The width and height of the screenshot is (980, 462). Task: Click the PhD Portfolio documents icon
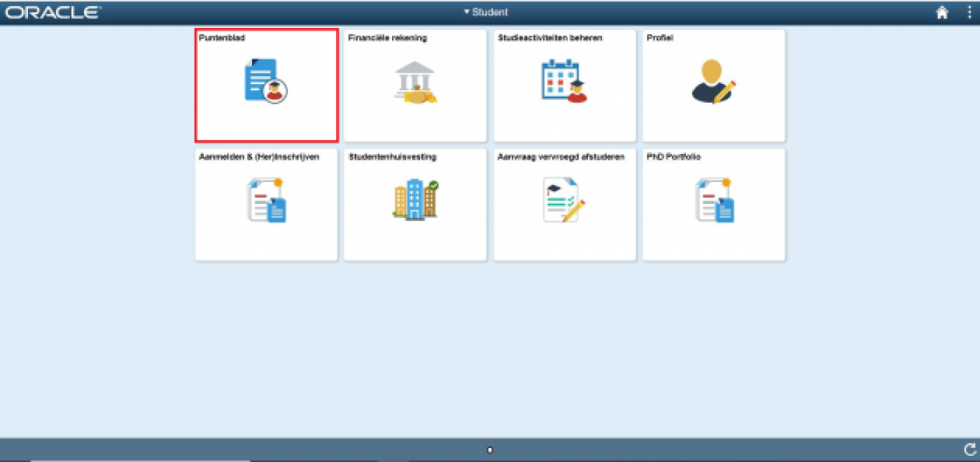(714, 201)
